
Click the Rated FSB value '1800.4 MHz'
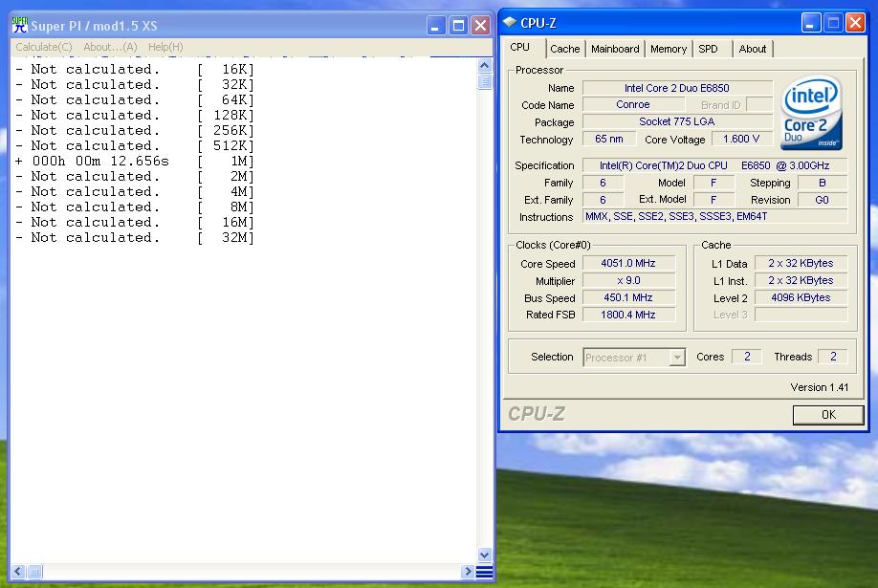[x=628, y=315]
